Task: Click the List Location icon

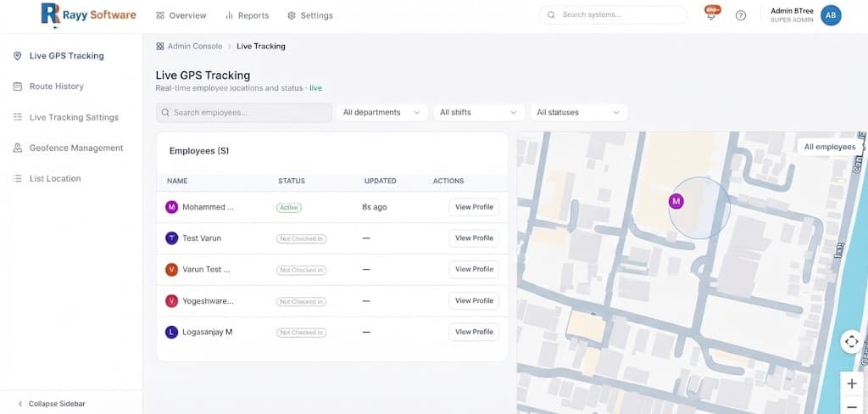Action: (x=17, y=178)
